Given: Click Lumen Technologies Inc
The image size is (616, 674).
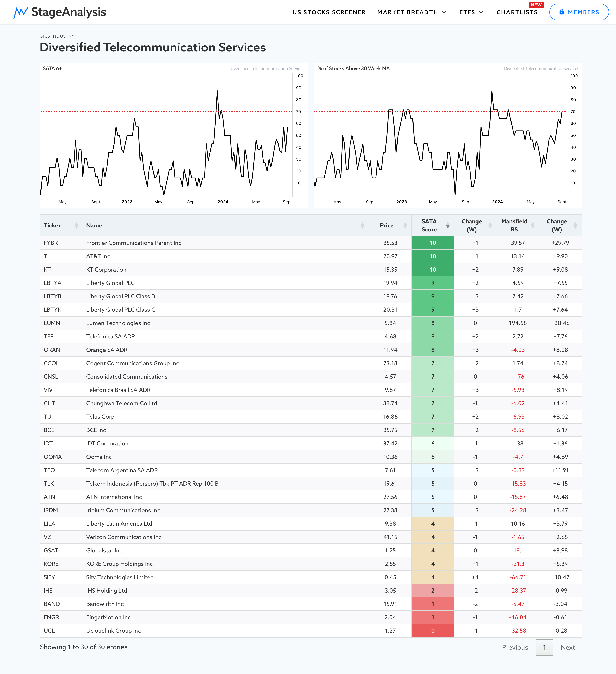Looking at the screenshot, I should (118, 323).
